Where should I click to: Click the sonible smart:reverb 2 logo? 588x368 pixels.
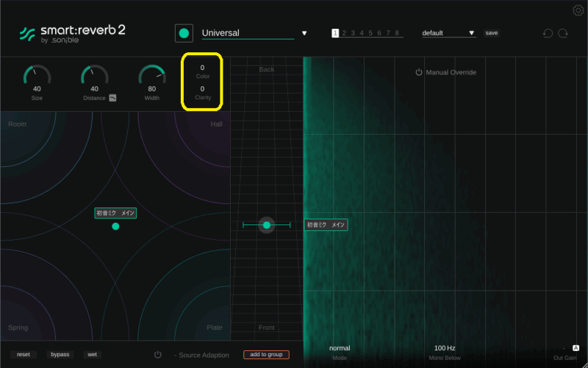point(72,34)
